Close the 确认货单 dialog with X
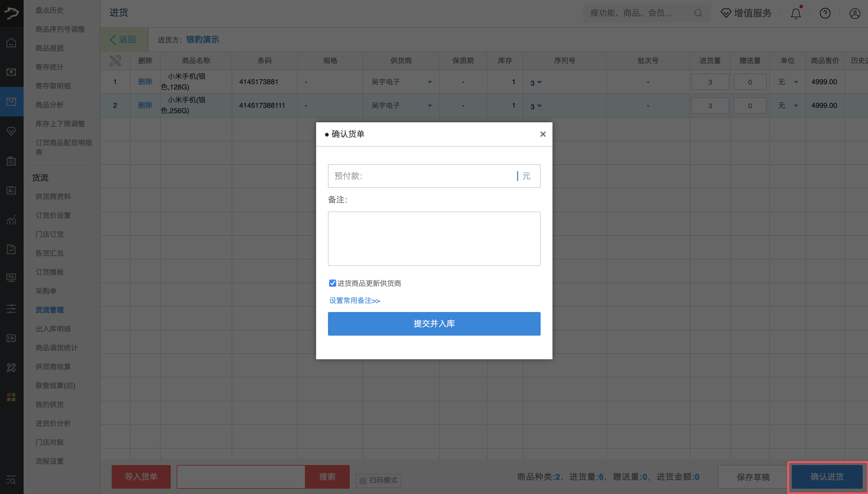 pos(543,134)
